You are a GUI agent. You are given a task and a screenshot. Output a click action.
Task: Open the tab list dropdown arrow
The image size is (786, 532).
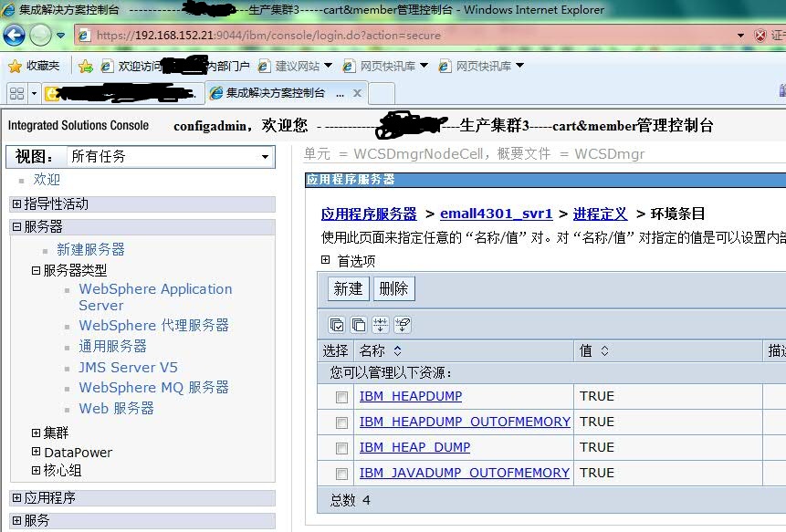click(x=34, y=93)
